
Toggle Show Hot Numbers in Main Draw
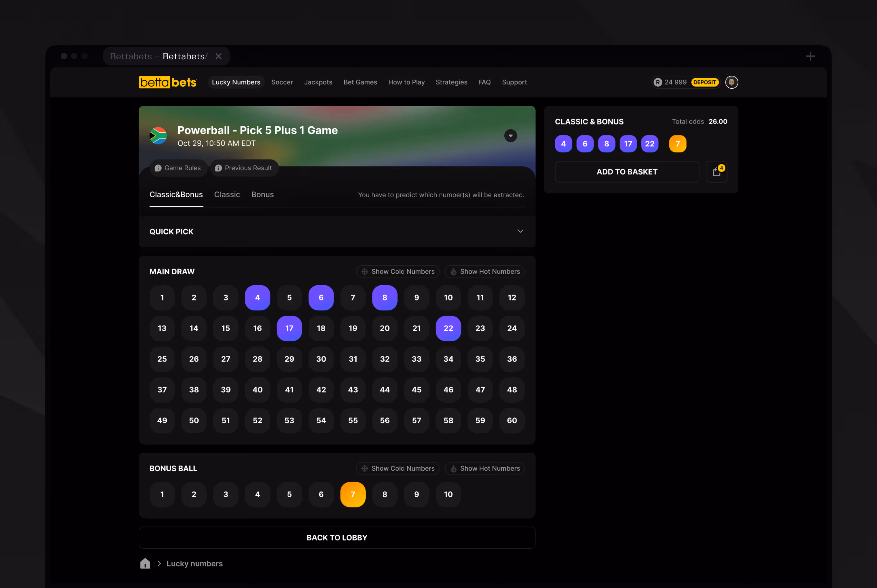[x=484, y=271]
